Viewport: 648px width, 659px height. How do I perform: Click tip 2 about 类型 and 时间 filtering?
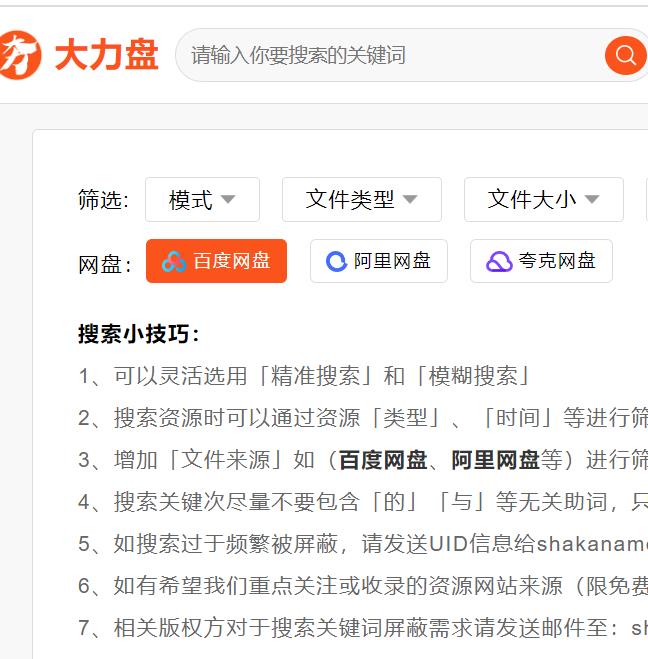point(363,418)
